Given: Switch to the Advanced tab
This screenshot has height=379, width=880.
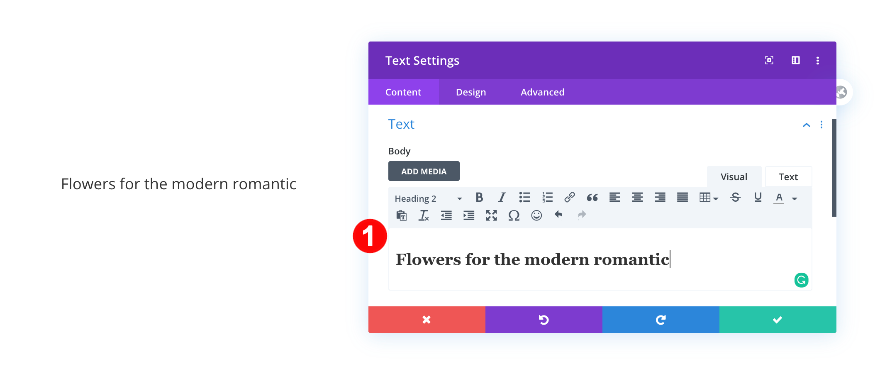Looking at the screenshot, I should [542, 92].
